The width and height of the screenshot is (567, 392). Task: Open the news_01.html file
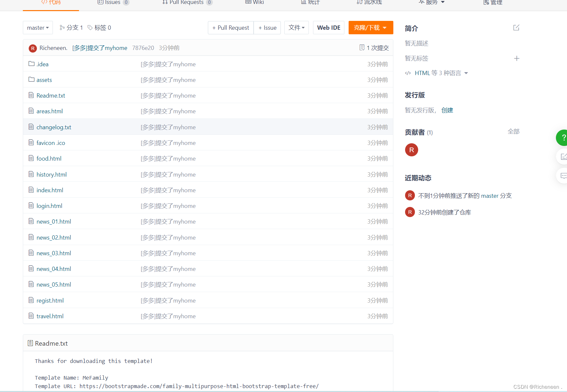(54, 222)
